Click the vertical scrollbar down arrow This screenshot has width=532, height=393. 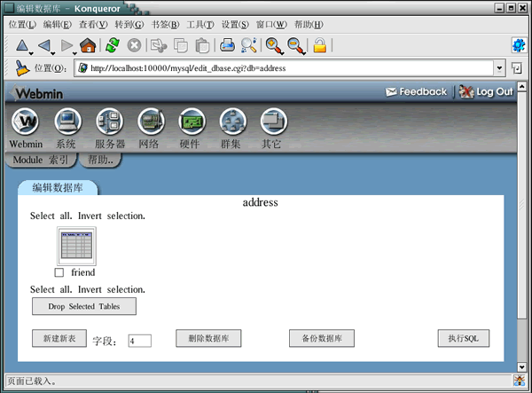pos(521,367)
